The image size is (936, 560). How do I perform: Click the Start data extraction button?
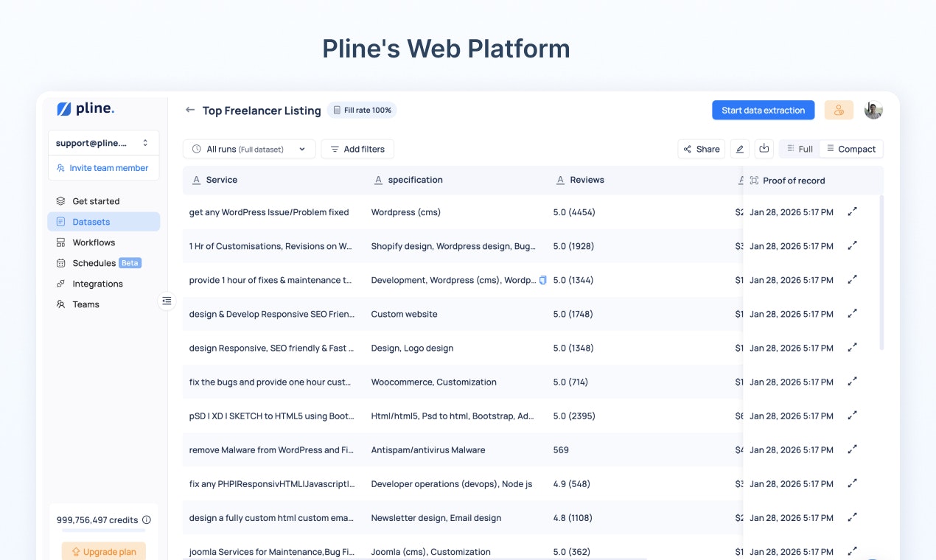click(763, 110)
